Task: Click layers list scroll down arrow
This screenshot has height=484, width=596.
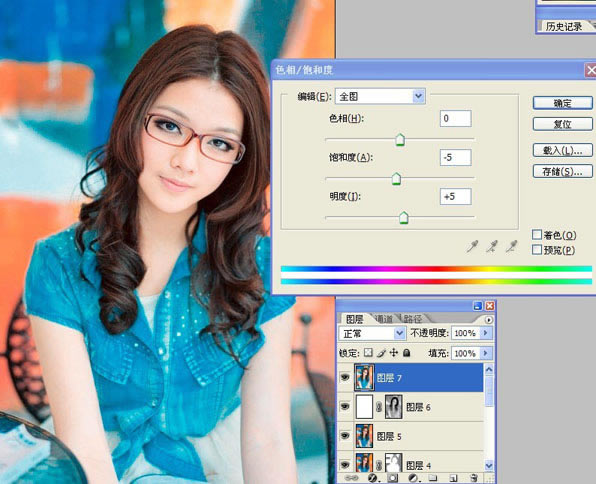Action: 489,465
